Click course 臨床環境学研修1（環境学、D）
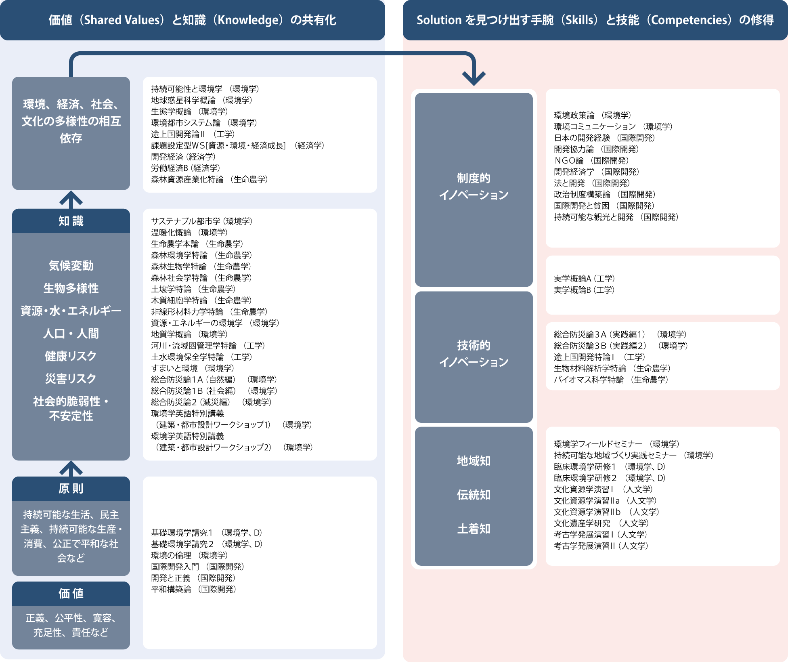The image size is (788, 672). coord(610,467)
